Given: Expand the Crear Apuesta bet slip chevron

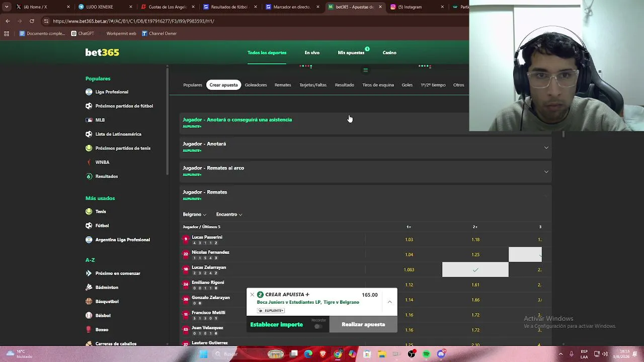Looking at the screenshot, I should [389, 302].
